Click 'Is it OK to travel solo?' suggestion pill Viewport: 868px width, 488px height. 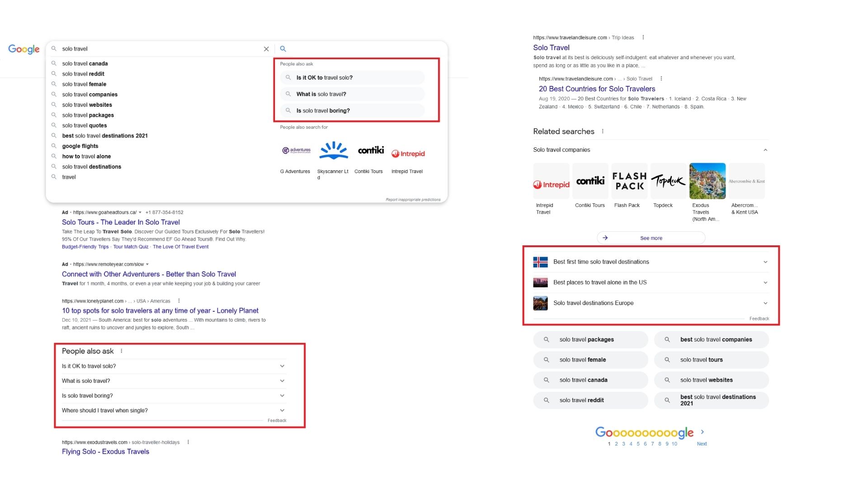(353, 78)
